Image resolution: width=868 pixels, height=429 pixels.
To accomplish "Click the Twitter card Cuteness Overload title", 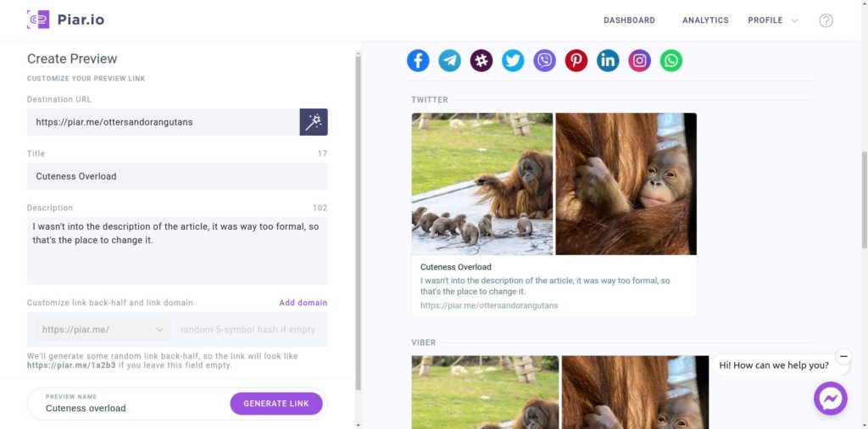I will pyautogui.click(x=455, y=267).
